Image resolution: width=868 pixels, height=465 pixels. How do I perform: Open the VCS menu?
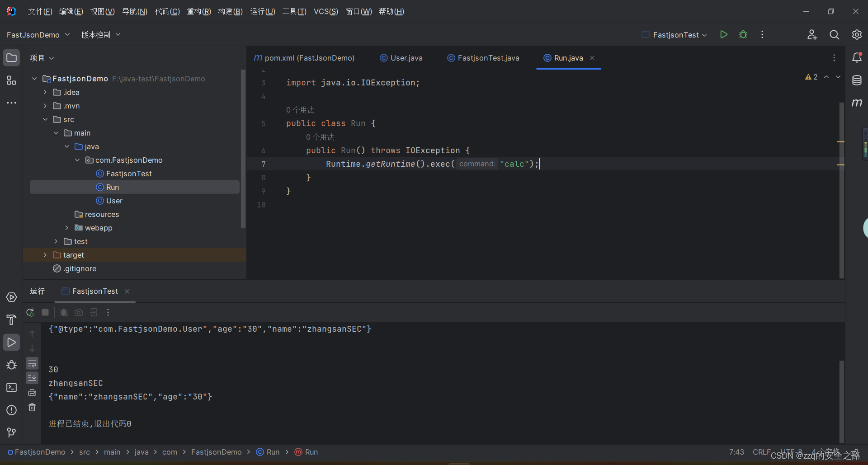326,11
